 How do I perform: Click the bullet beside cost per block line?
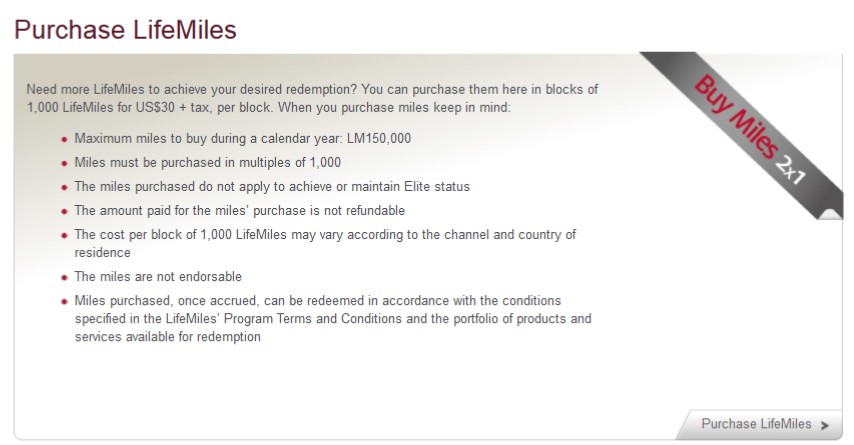(65, 236)
